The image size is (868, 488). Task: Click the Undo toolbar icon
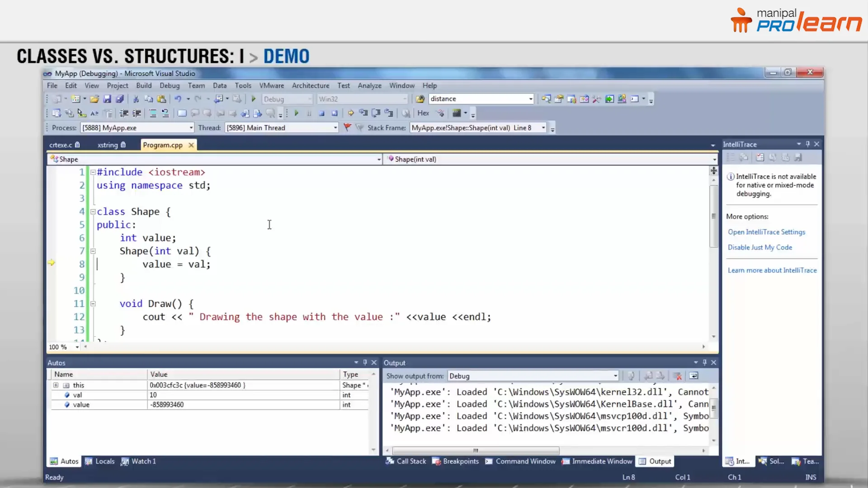click(x=179, y=99)
